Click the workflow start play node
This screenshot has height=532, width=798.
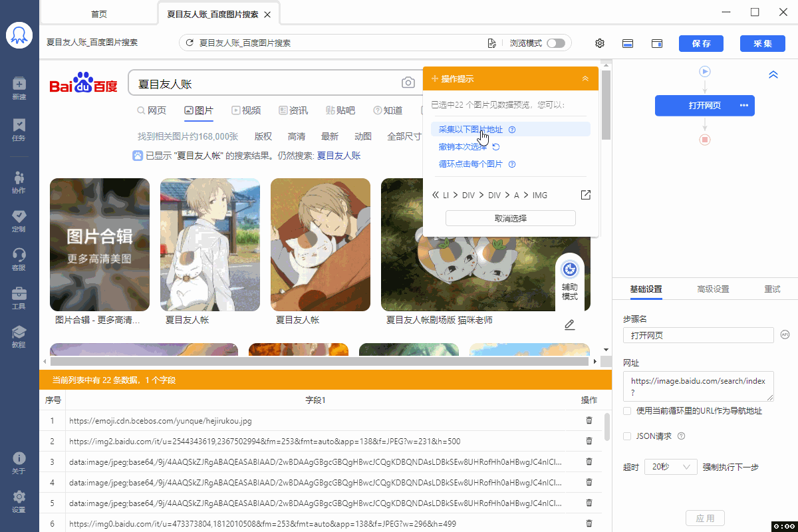point(705,71)
